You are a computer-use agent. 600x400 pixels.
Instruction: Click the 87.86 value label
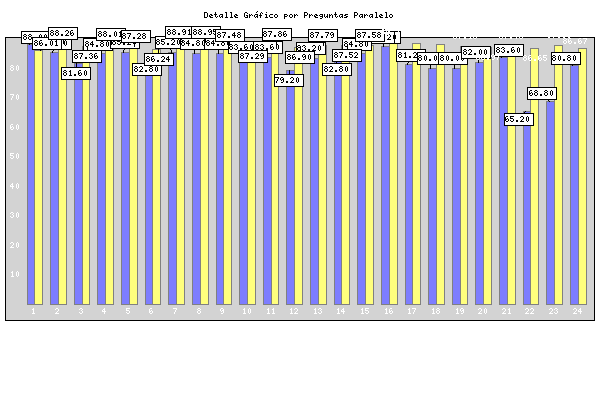click(277, 34)
